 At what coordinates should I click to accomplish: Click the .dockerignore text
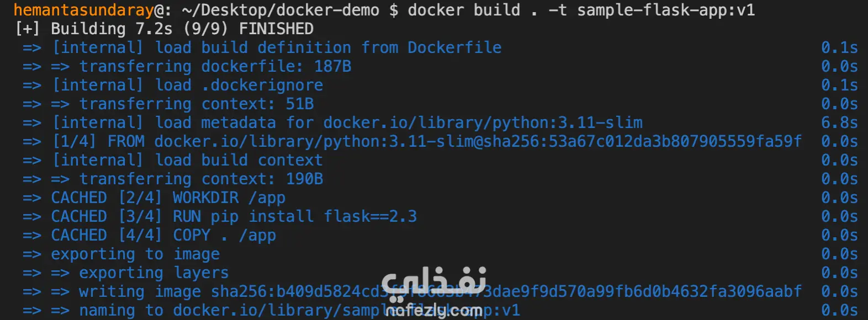pos(262,85)
